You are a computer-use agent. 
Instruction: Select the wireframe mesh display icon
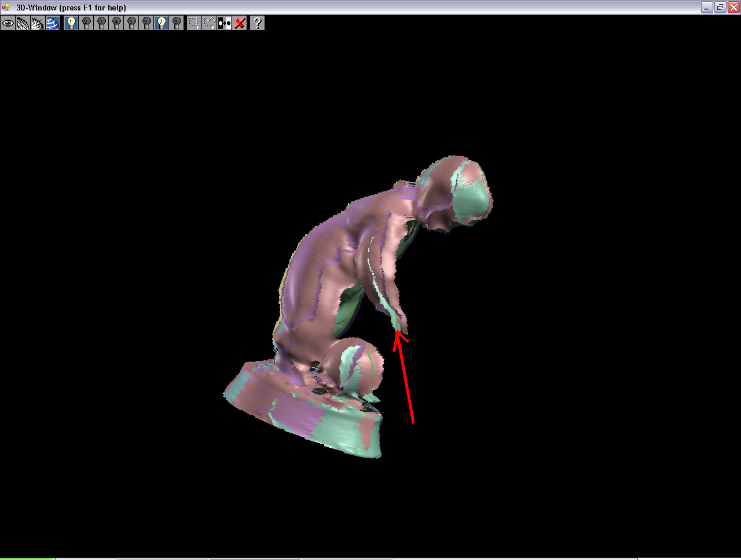click(23, 23)
